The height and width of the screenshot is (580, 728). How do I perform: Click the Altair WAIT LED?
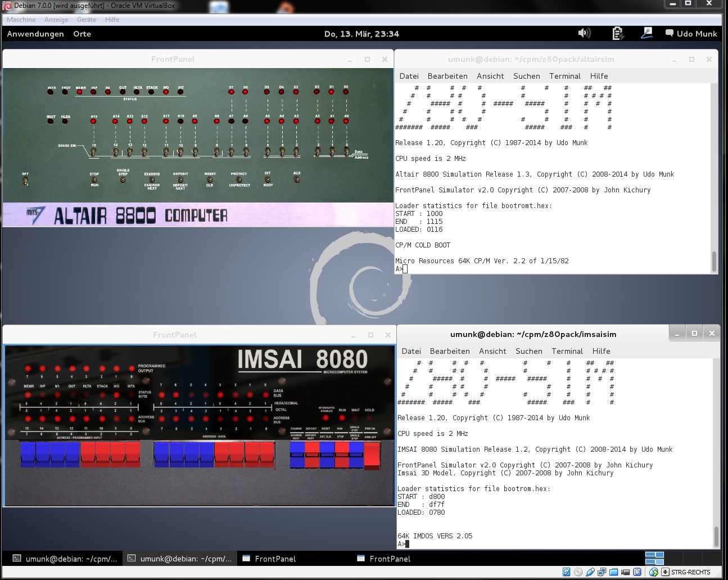coord(51,121)
